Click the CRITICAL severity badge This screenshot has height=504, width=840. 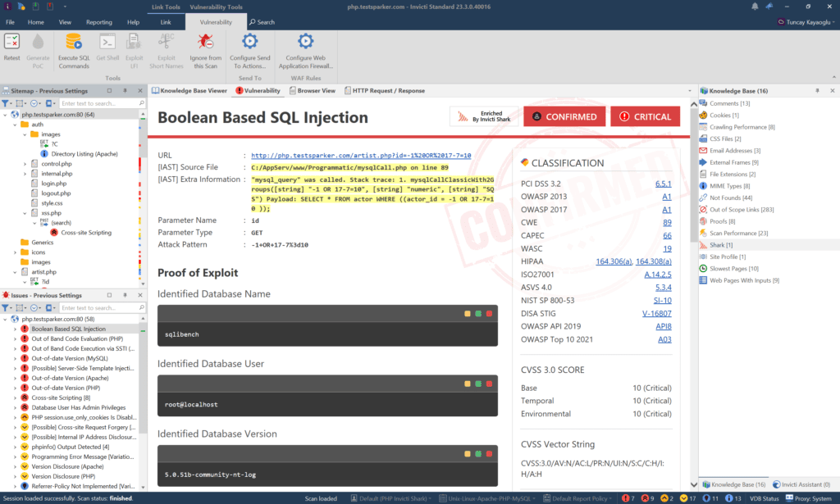[x=645, y=116]
